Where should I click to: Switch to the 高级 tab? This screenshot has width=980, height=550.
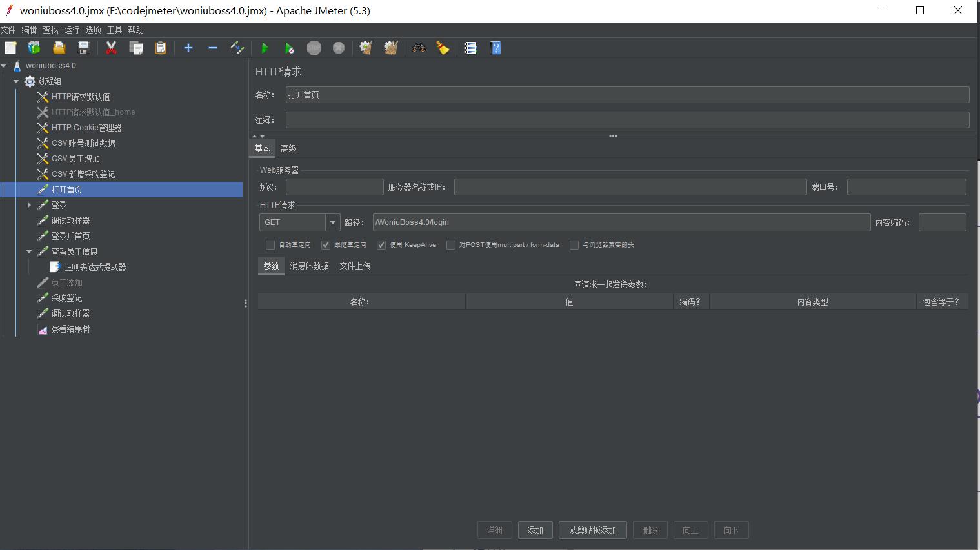pyautogui.click(x=288, y=148)
